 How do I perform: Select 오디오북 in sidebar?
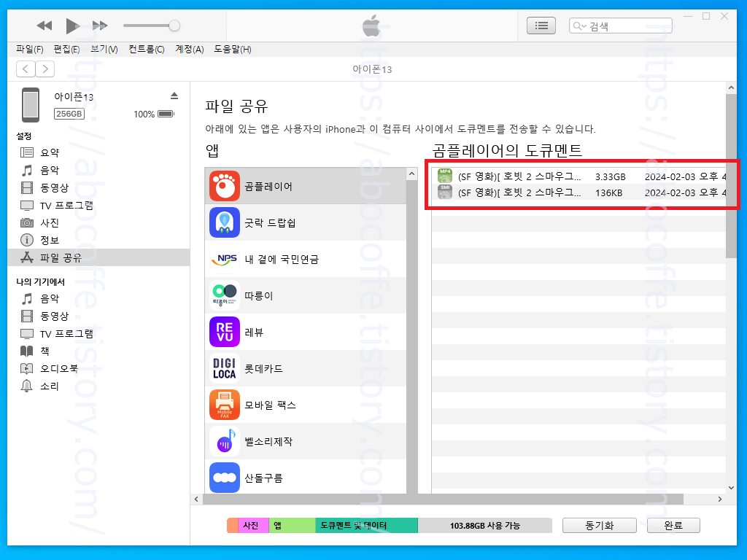coord(98,368)
